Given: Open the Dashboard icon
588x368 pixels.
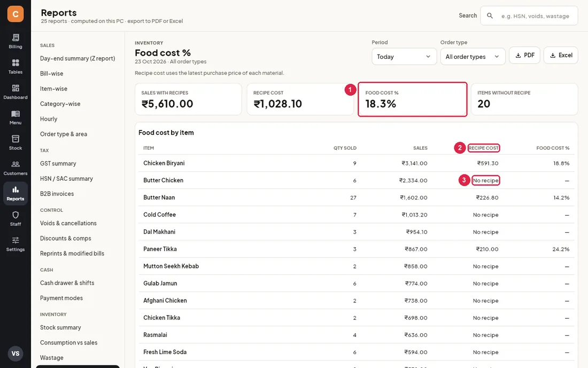Looking at the screenshot, I should point(16,88).
